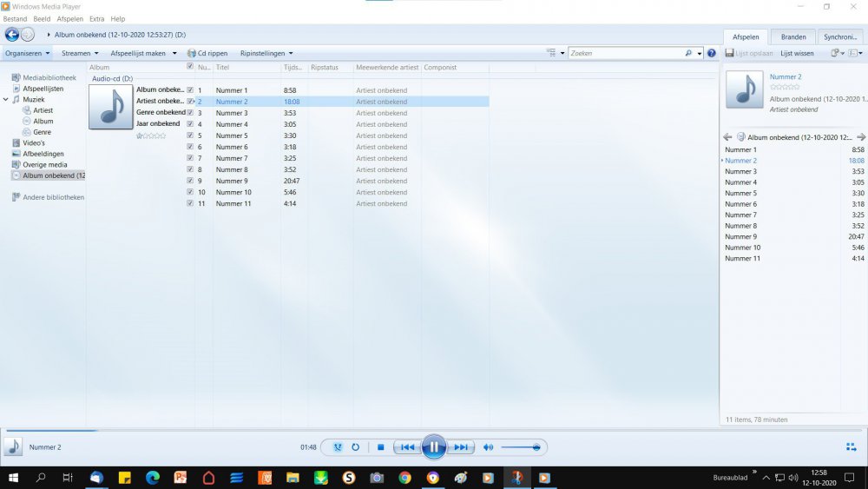Click the Back navigation arrow
This screenshot has height=489, width=868.
[x=11, y=35]
